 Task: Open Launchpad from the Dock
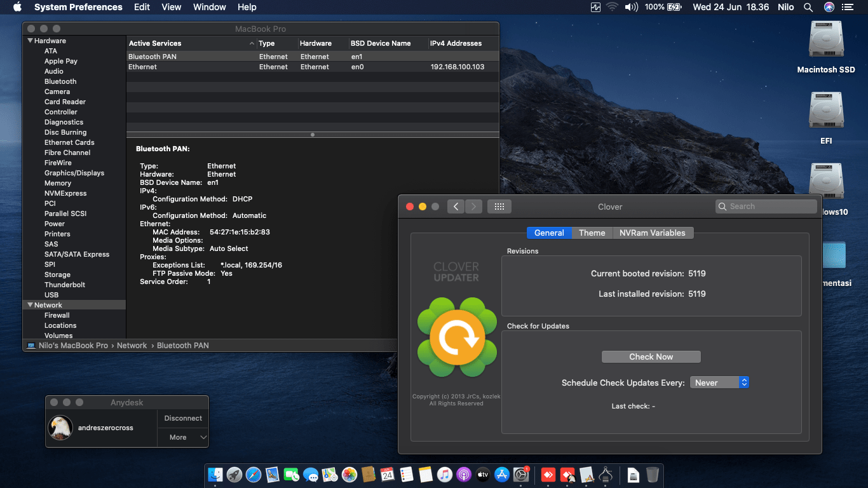(x=234, y=475)
